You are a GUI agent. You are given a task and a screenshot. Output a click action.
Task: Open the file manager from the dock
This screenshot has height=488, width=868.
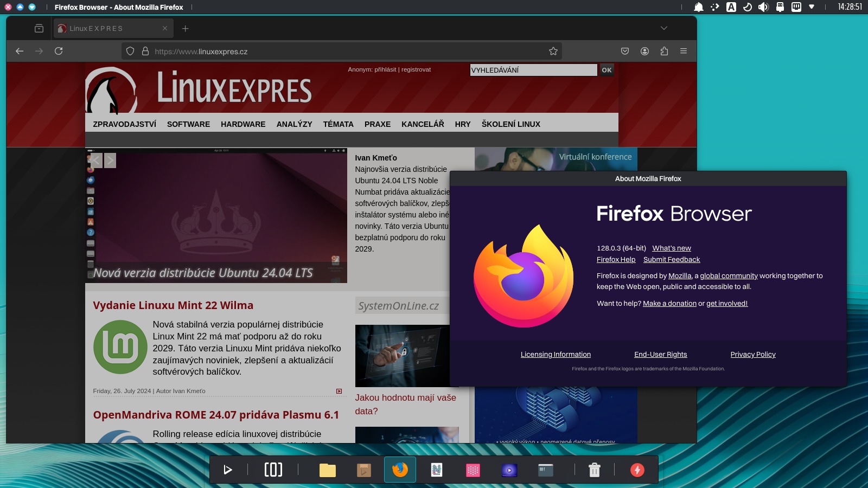tap(328, 470)
